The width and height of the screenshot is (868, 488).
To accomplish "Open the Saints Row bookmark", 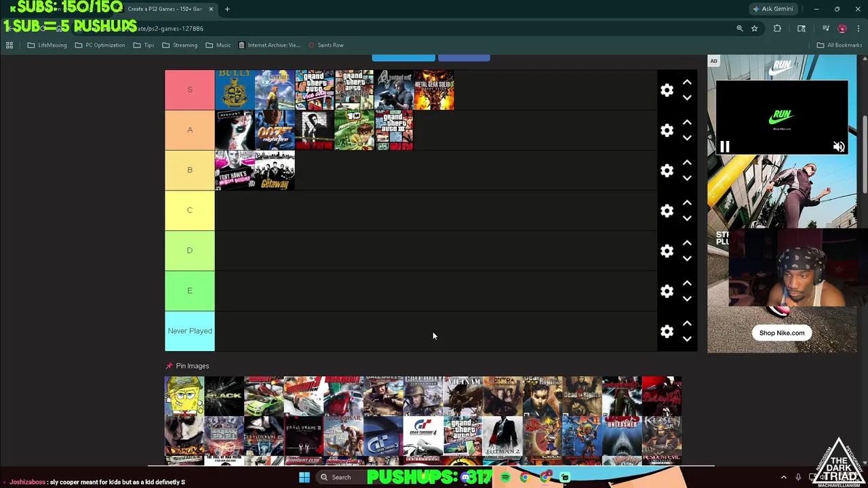I will [x=325, y=45].
